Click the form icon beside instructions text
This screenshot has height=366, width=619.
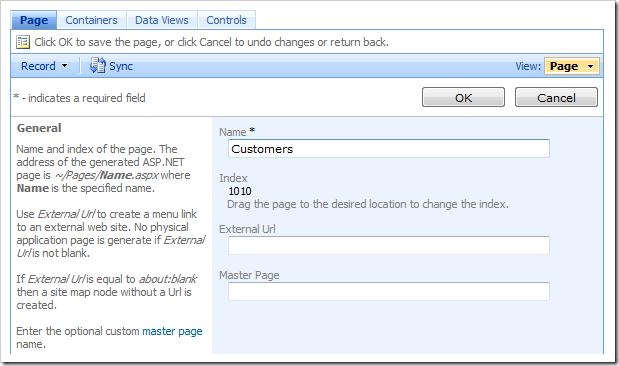tap(23, 42)
